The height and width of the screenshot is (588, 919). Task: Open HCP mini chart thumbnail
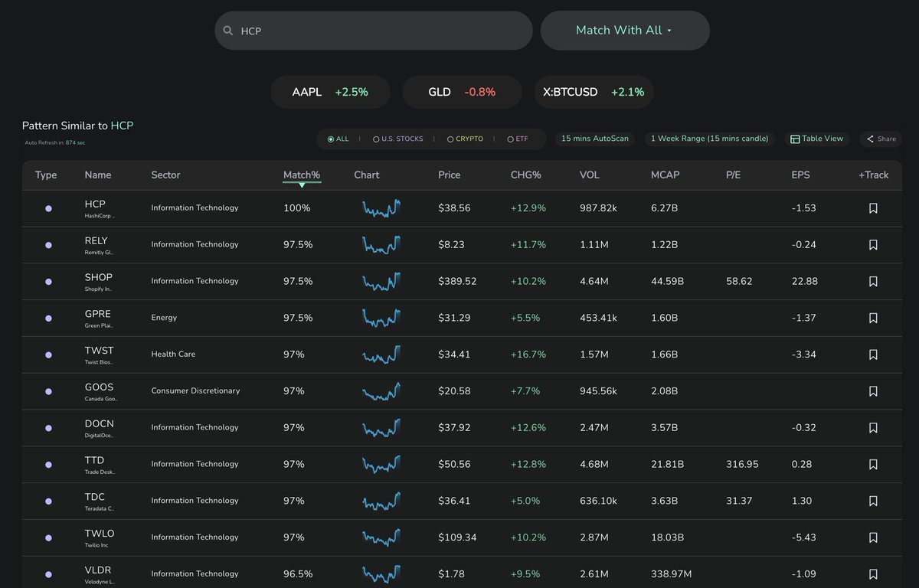381,208
